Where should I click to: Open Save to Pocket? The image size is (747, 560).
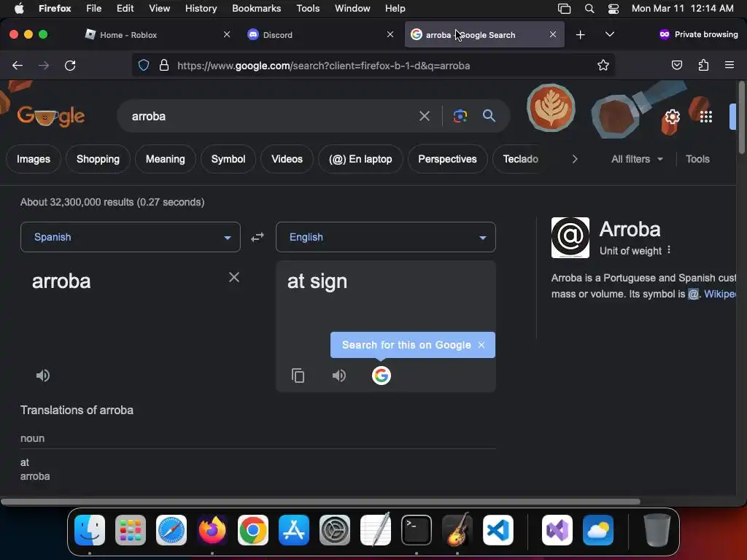(x=676, y=65)
